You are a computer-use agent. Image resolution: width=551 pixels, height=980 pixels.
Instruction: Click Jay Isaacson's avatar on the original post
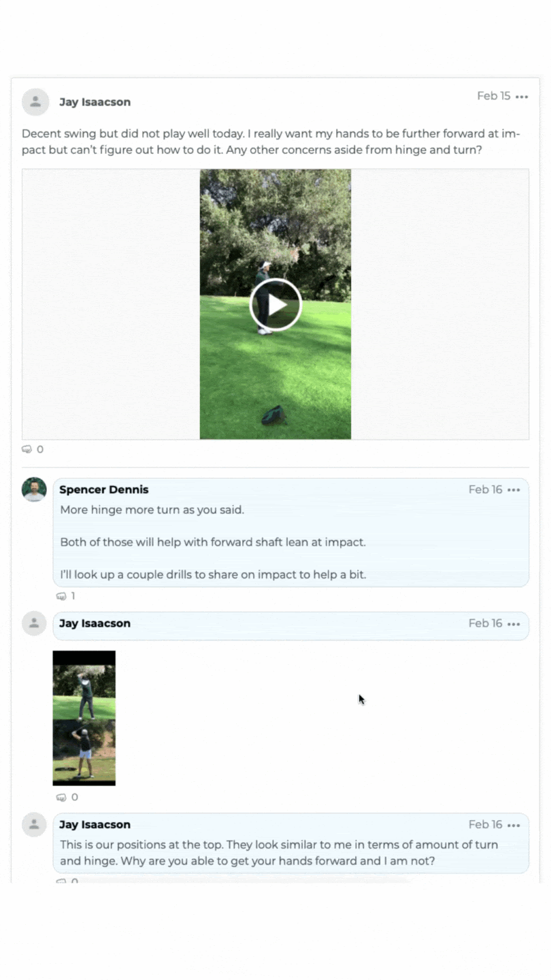[35, 101]
